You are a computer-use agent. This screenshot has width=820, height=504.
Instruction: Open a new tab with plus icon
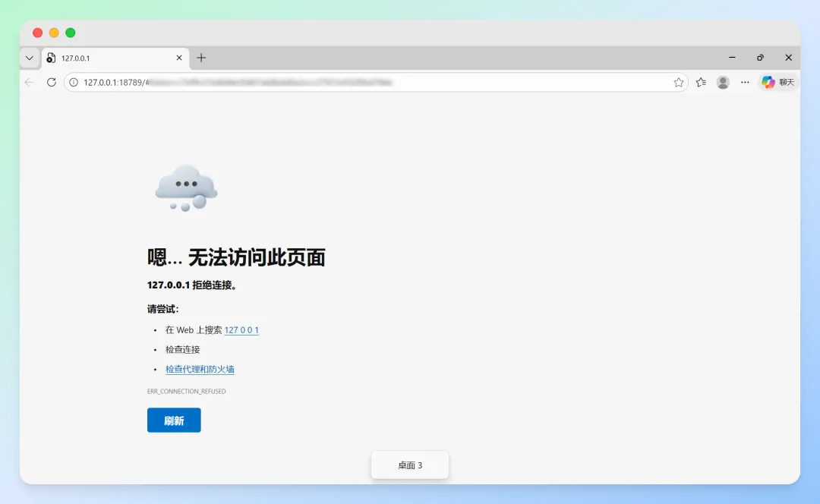(200, 58)
